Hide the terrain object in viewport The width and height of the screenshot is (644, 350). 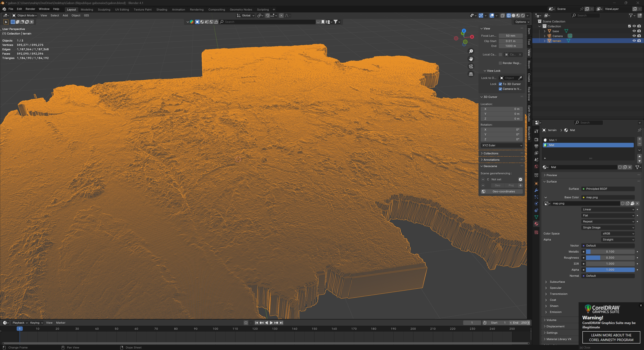(x=634, y=41)
